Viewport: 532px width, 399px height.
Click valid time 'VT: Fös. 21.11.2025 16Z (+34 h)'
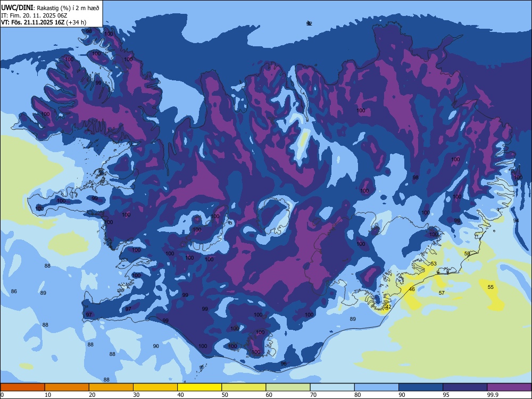coord(44,22)
